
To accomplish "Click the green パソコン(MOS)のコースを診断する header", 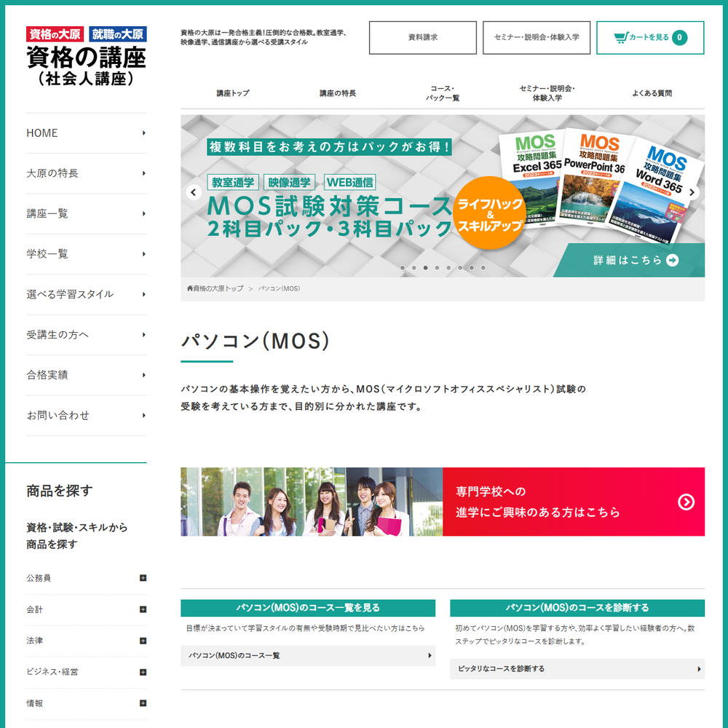I will [577, 608].
